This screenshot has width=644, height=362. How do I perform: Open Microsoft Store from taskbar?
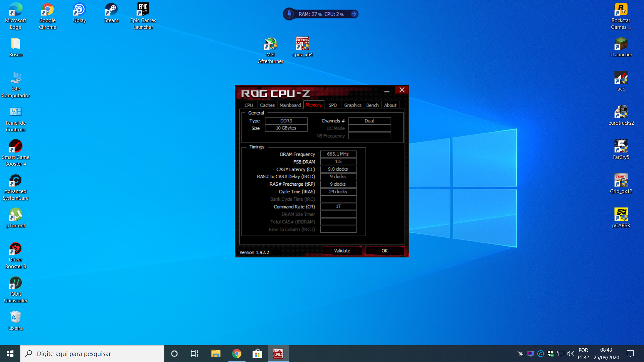[257, 354]
